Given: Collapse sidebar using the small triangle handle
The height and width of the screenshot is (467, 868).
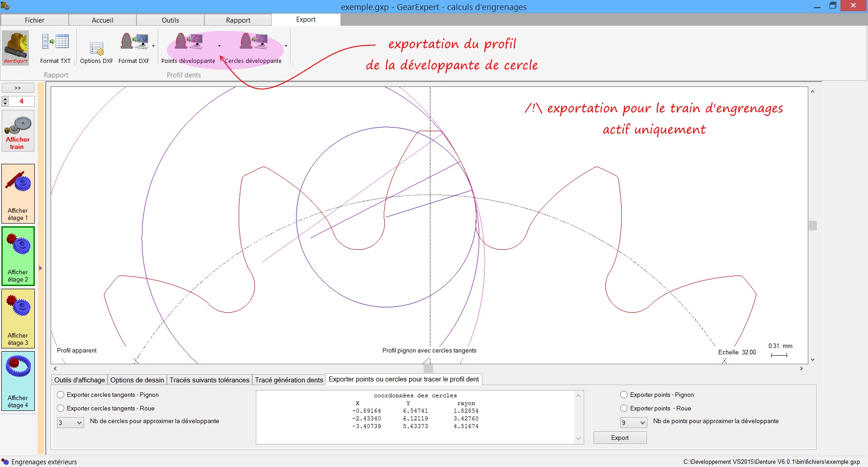Looking at the screenshot, I should (x=40, y=268).
